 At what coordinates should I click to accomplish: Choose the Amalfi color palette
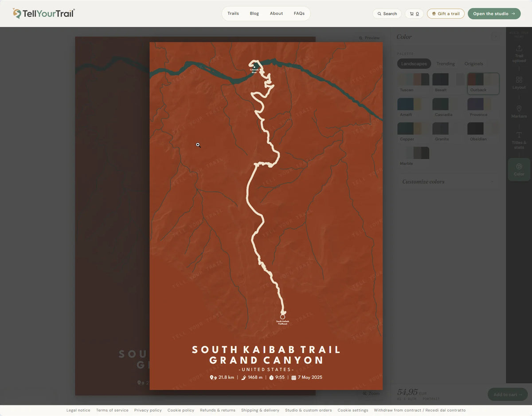click(413, 108)
